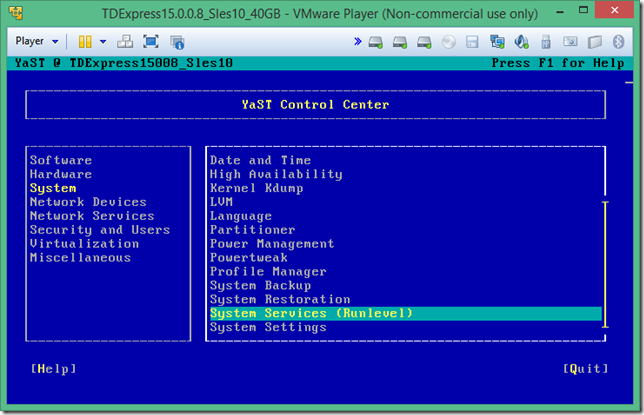Select Network Devices category
This screenshot has height=415, width=644.
point(88,202)
